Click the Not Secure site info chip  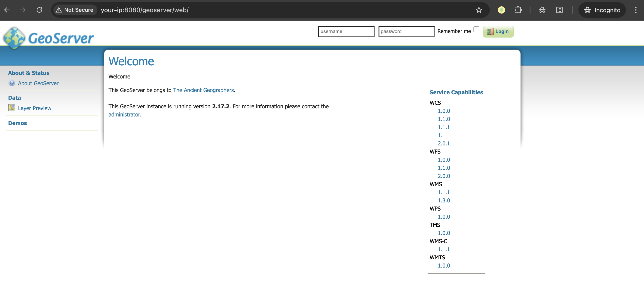pyautogui.click(x=75, y=10)
